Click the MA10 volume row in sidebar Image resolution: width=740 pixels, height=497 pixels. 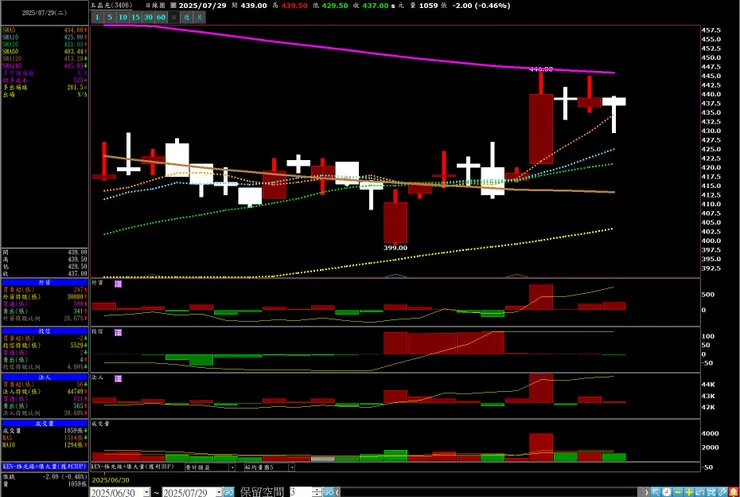(x=44, y=445)
